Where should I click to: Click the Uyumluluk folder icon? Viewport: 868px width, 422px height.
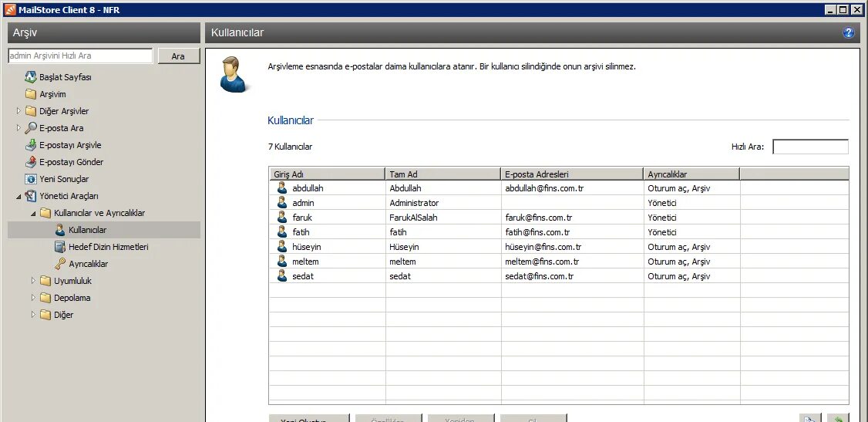(45, 281)
